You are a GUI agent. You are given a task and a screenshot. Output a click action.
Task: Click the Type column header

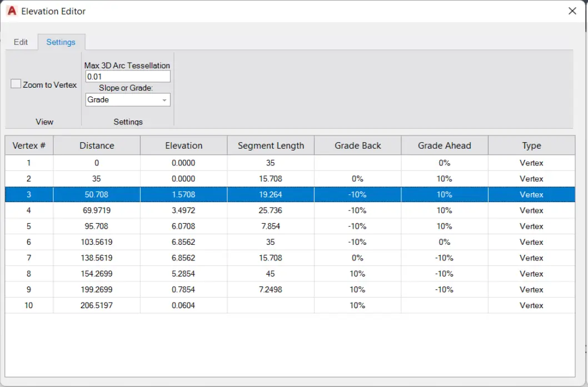pyautogui.click(x=531, y=145)
